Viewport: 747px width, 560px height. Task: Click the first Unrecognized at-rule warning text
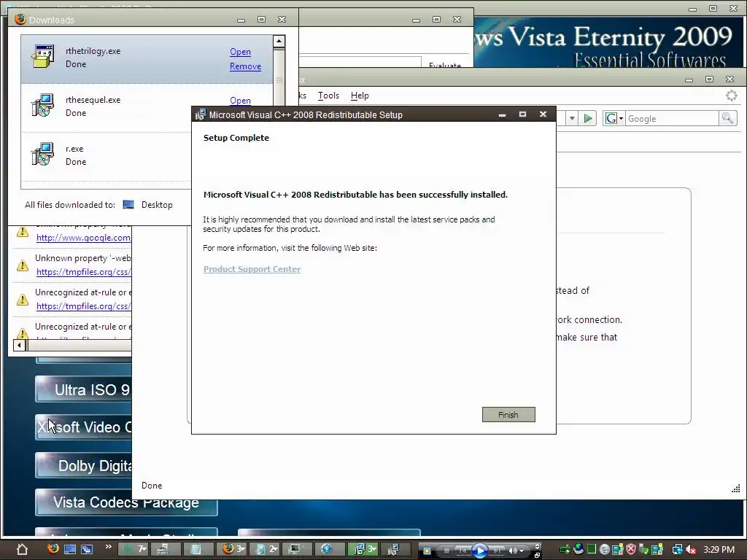point(83,292)
